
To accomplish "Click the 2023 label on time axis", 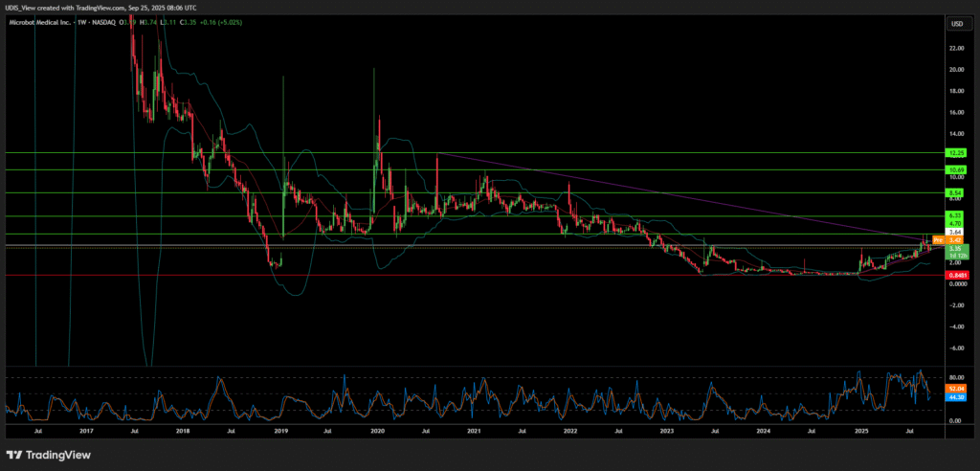I will pos(667,432).
